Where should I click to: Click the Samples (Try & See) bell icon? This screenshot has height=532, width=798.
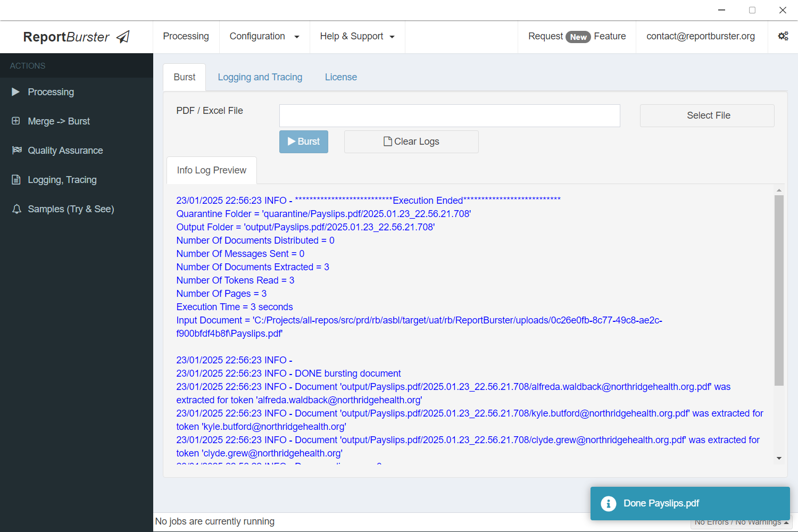pyautogui.click(x=15, y=209)
